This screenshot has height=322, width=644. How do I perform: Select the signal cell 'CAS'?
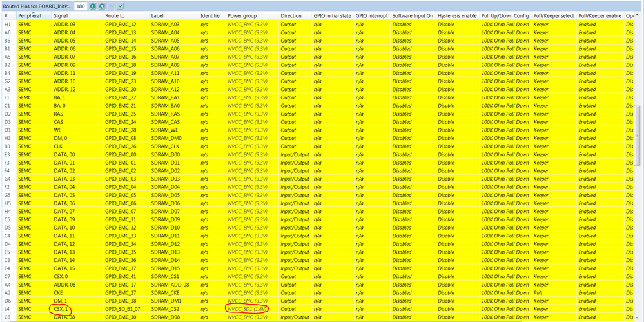point(58,122)
